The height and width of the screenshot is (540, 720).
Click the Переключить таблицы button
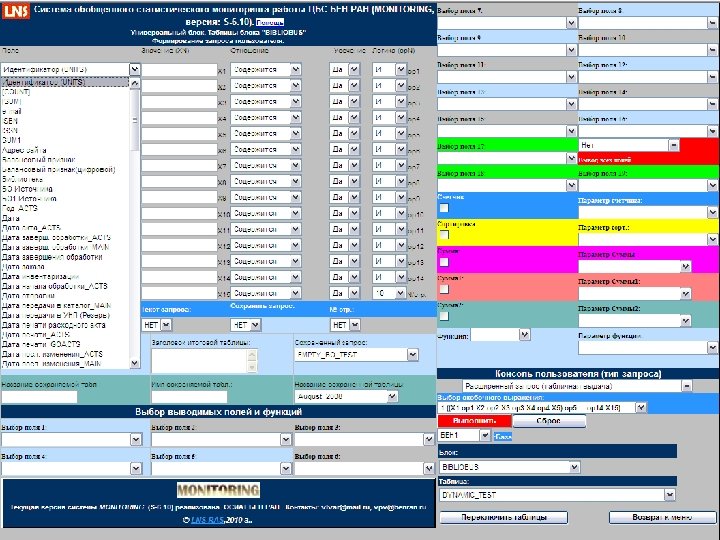504,517
